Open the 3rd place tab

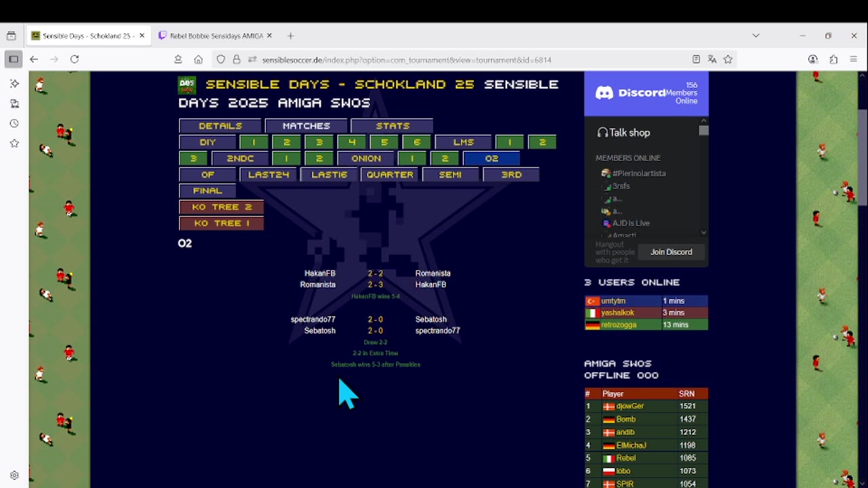point(511,175)
